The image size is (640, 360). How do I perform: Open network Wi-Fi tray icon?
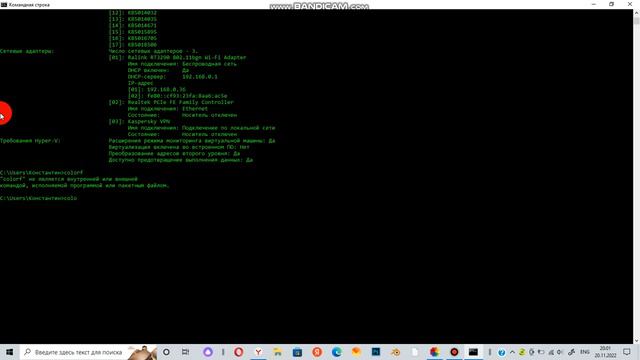[551, 352]
